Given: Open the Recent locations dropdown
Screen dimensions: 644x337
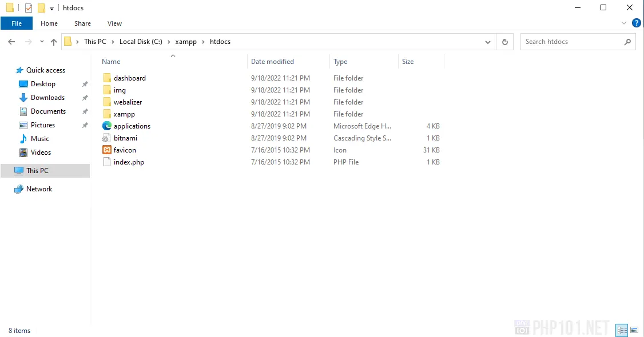Looking at the screenshot, I should 42,42.
